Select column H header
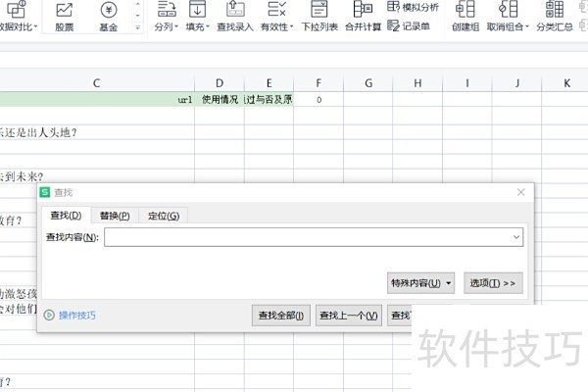The height and width of the screenshot is (392, 588). tap(417, 83)
